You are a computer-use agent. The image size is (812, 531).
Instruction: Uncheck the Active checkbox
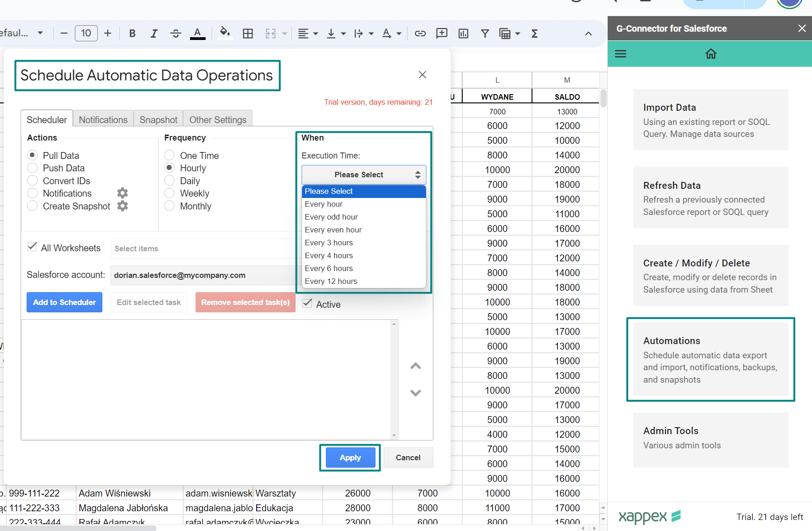click(x=307, y=303)
